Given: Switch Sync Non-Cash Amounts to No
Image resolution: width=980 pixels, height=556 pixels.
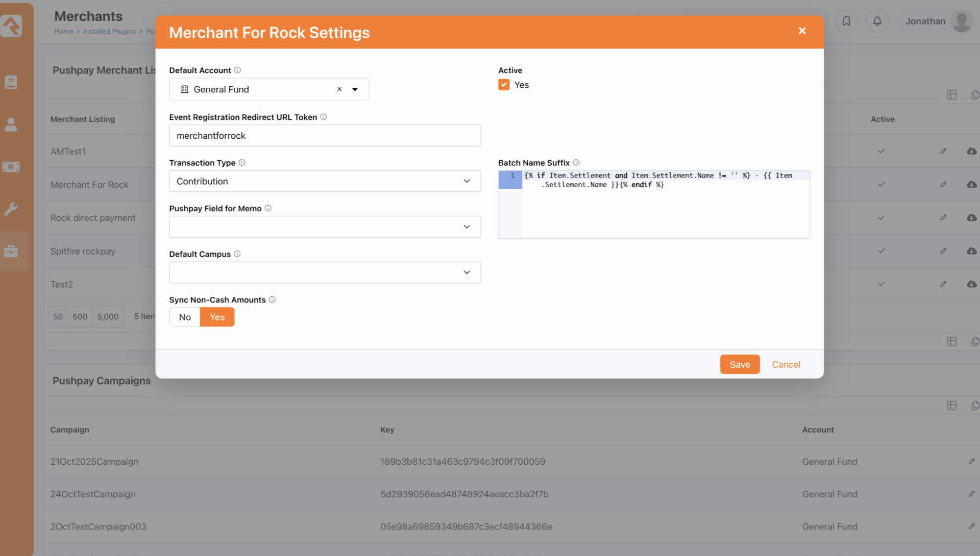Looking at the screenshot, I should [x=184, y=317].
